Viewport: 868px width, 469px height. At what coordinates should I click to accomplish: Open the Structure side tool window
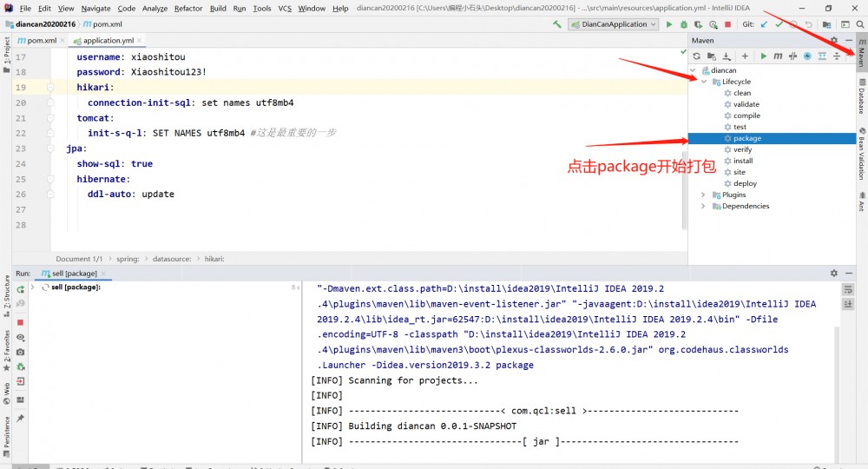point(6,296)
